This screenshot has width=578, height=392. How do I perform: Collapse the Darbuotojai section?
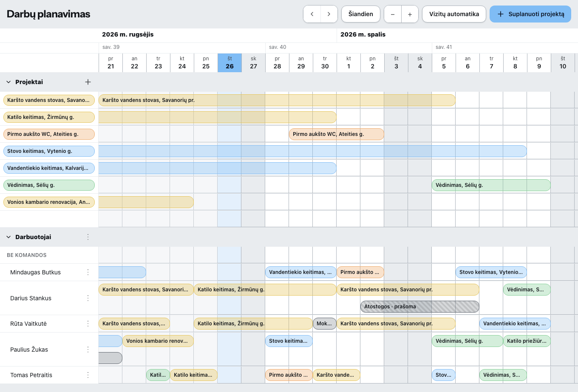[x=8, y=237]
